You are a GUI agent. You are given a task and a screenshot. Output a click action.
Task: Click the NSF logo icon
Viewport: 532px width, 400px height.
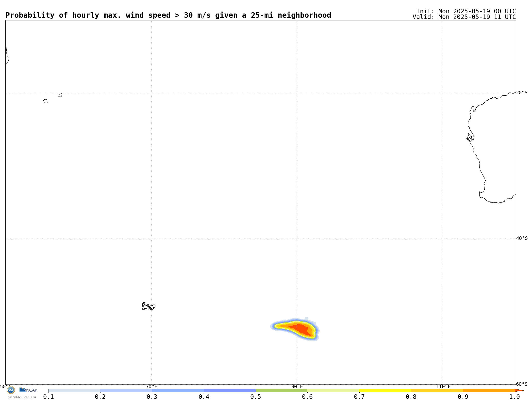(x=11, y=390)
